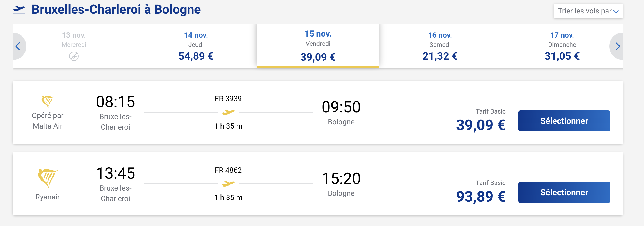The width and height of the screenshot is (644, 226).
Task: Click the plane icon under FR 3939
Action: (x=228, y=112)
